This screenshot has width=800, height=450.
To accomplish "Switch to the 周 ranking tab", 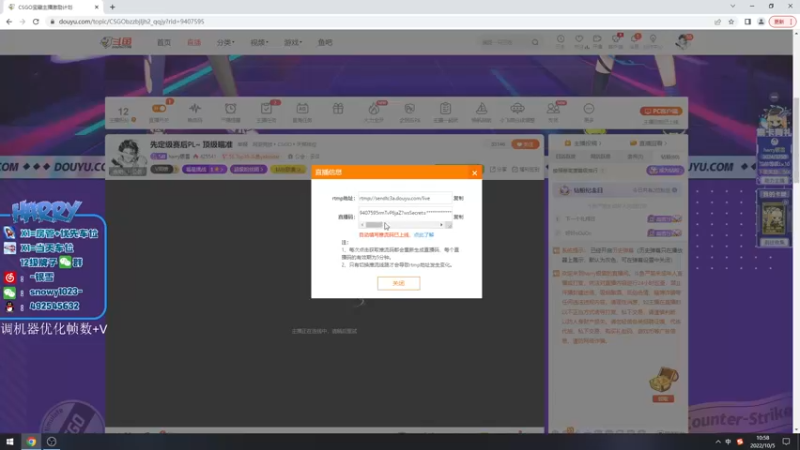I will click(x=600, y=157).
